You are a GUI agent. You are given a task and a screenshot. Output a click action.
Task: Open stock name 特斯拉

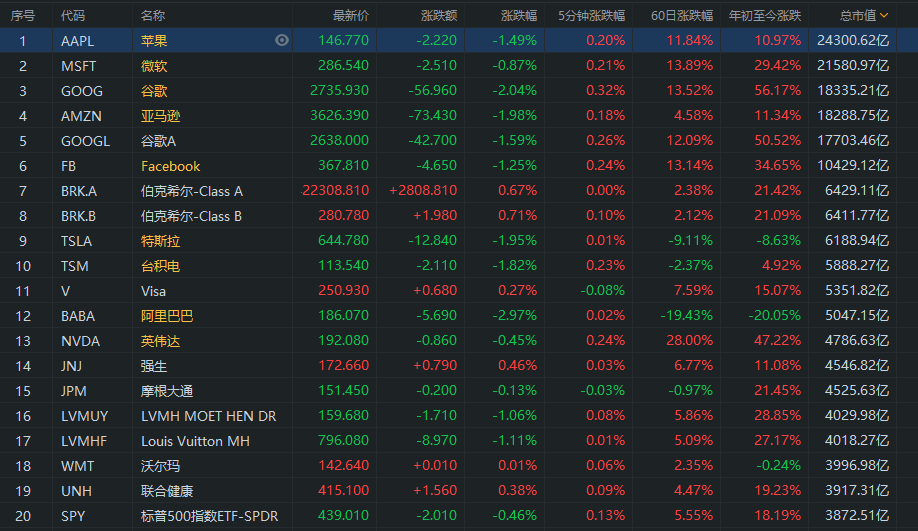[160, 241]
